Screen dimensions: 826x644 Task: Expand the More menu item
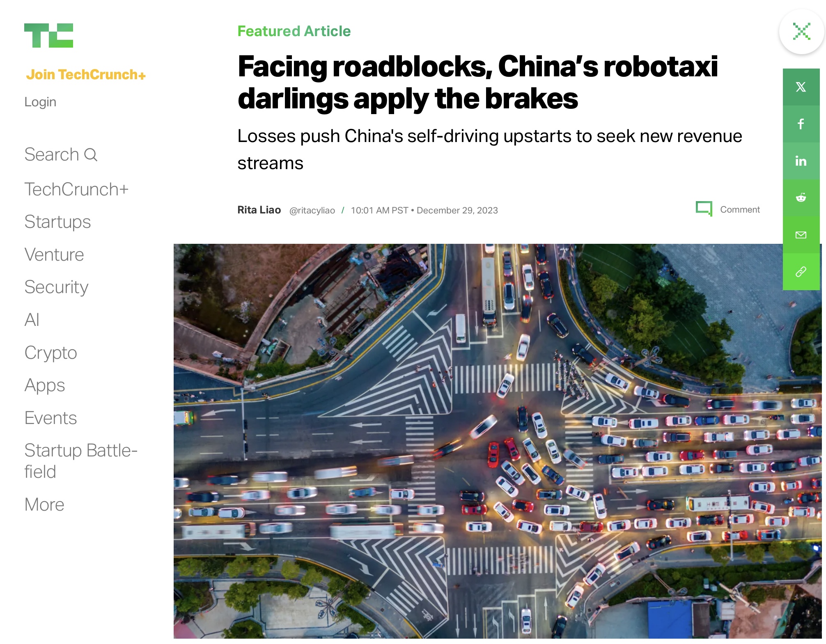click(x=44, y=504)
